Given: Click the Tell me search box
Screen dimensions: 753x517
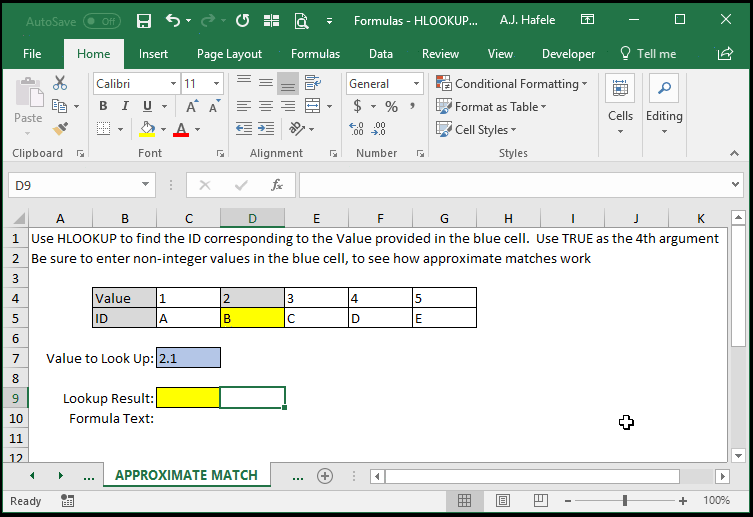Looking at the screenshot, I should [648, 54].
